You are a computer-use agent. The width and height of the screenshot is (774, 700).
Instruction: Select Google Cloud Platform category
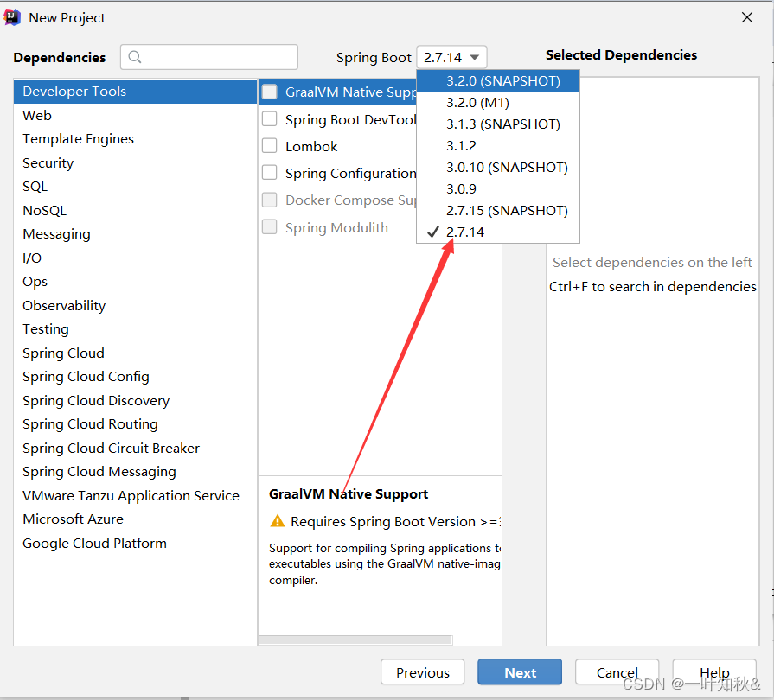coord(135,543)
